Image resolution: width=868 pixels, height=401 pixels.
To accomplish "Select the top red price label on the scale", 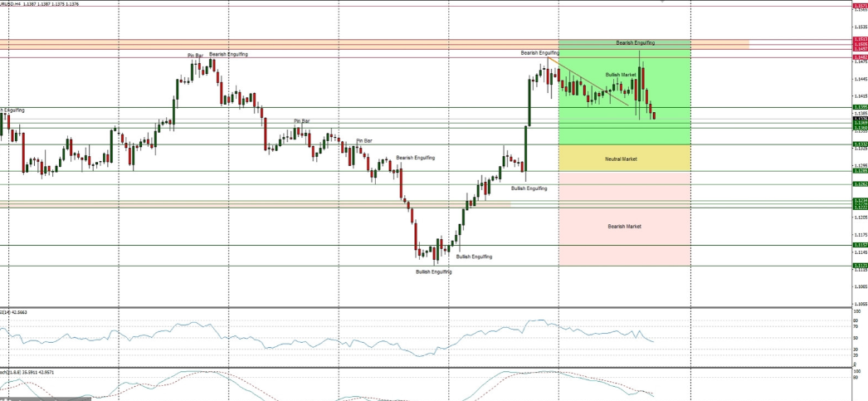I will pyautogui.click(x=860, y=6).
